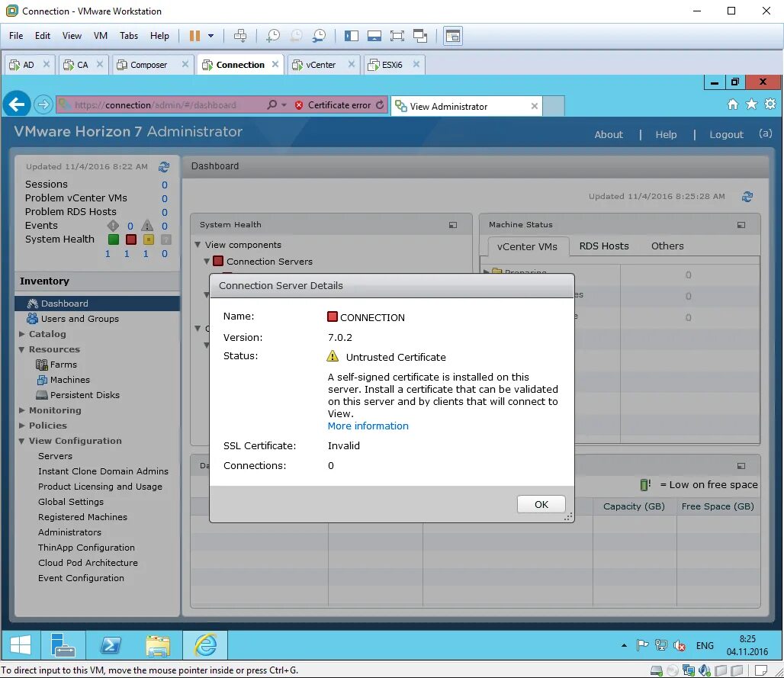Click the red System Health status square
This screenshot has height=678, width=784.
click(x=131, y=239)
